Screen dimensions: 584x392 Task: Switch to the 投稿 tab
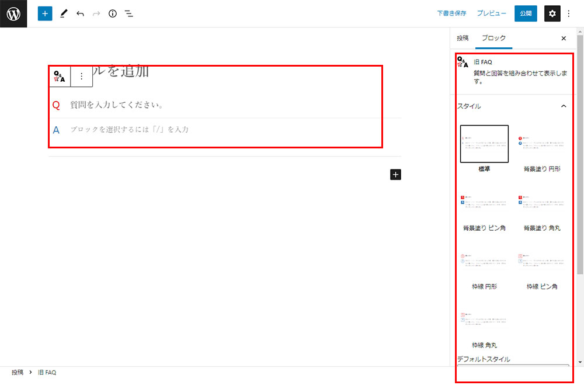coord(463,38)
